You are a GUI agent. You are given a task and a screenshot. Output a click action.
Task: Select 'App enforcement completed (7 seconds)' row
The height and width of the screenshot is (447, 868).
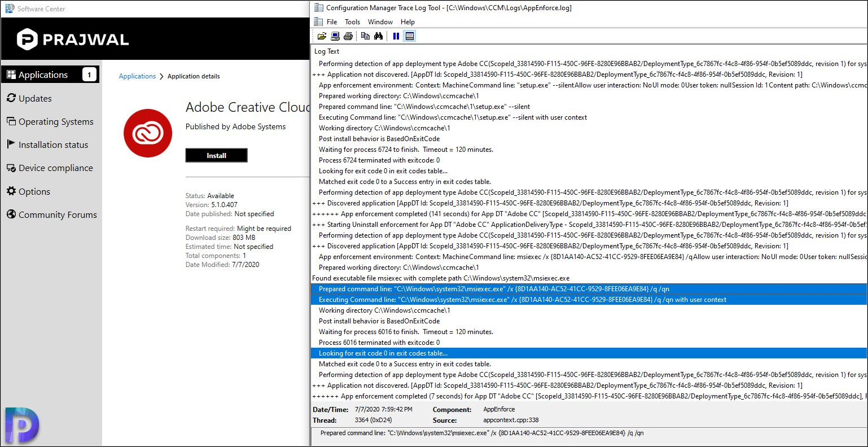click(x=589, y=396)
